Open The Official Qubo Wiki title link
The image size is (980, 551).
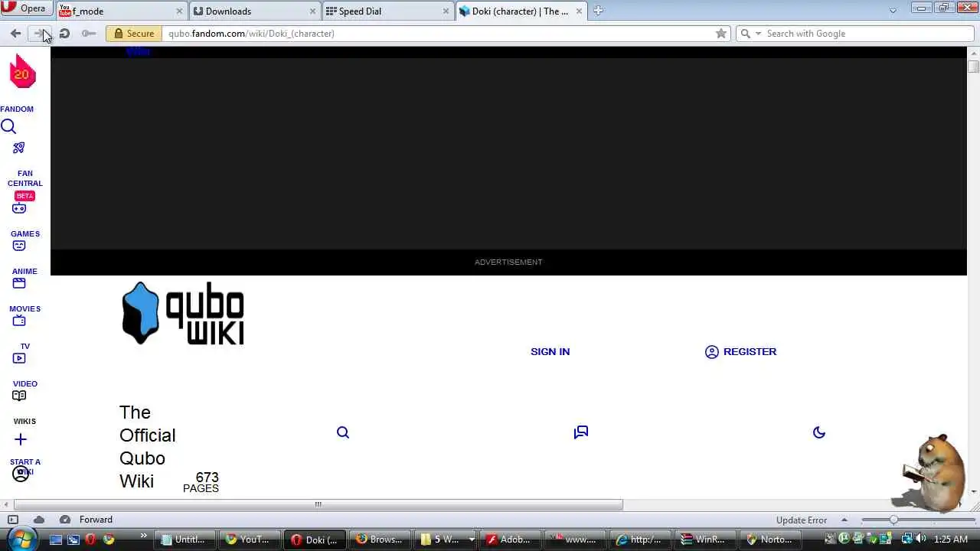pos(147,447)
